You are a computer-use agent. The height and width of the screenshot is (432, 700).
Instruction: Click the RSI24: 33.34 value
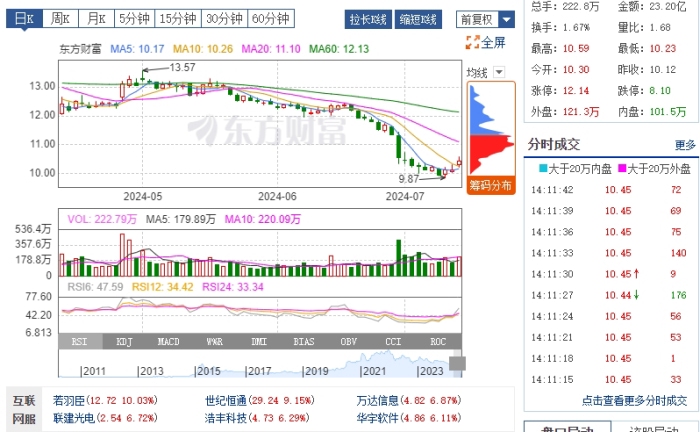[233, 287]
